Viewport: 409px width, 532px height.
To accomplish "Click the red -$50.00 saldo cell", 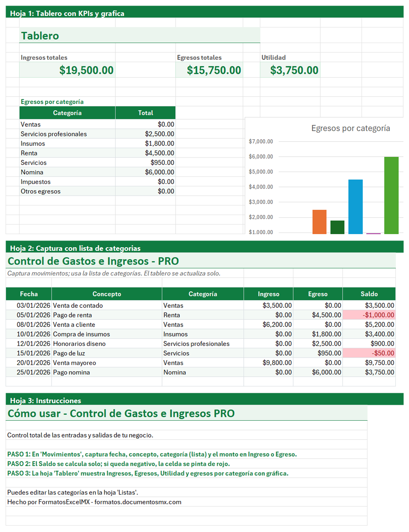I will coord(369,353).
